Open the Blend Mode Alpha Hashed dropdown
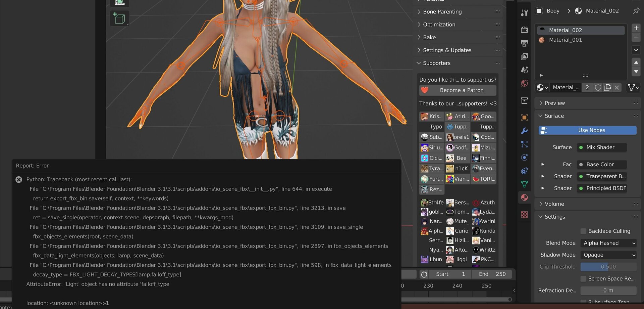This screenshot has height=309, width=644. click(608, 243)
